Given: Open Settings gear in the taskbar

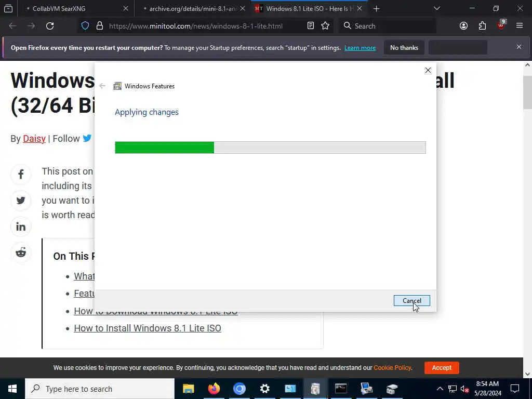Looking at the screenshot, I should (264, 389).
